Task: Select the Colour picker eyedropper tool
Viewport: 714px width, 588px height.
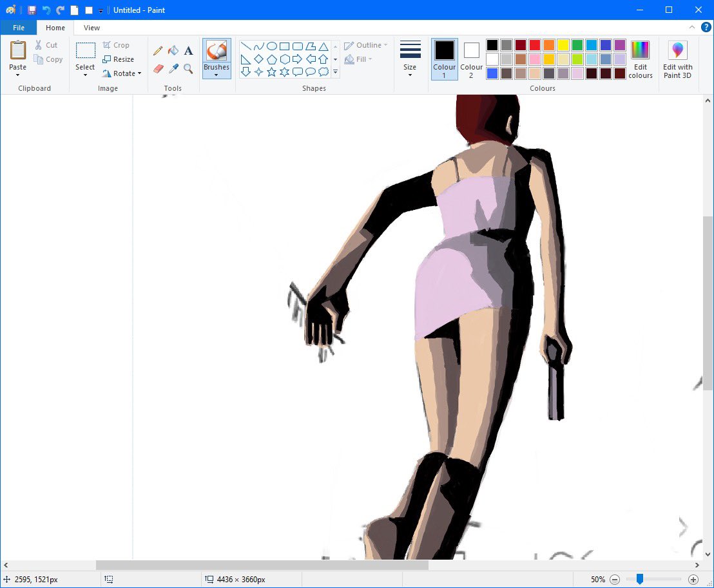Action: click(x=173, y=69)
